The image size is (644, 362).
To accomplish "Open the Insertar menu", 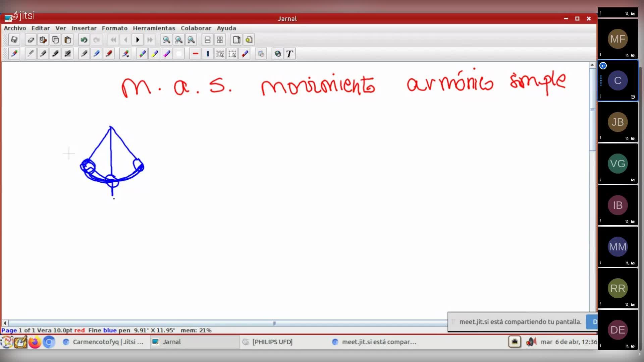I will coord(84,28).
